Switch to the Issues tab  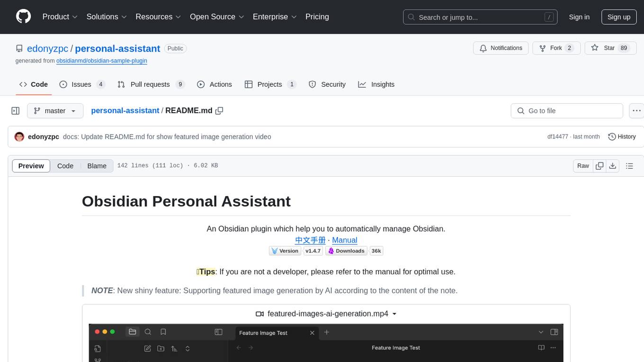pyautogui.click(x=82, y=84)
